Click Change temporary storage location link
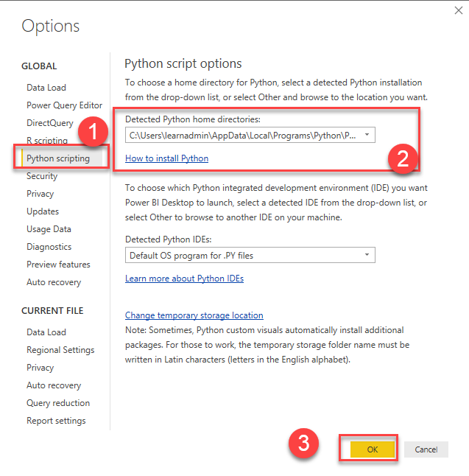 [x=194, y=315]
